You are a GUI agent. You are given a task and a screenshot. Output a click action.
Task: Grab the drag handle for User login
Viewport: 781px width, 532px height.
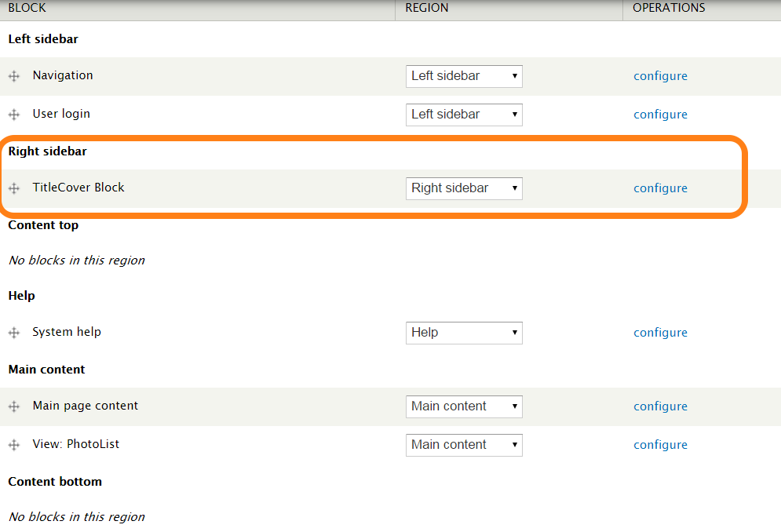(x=13, y=114)
